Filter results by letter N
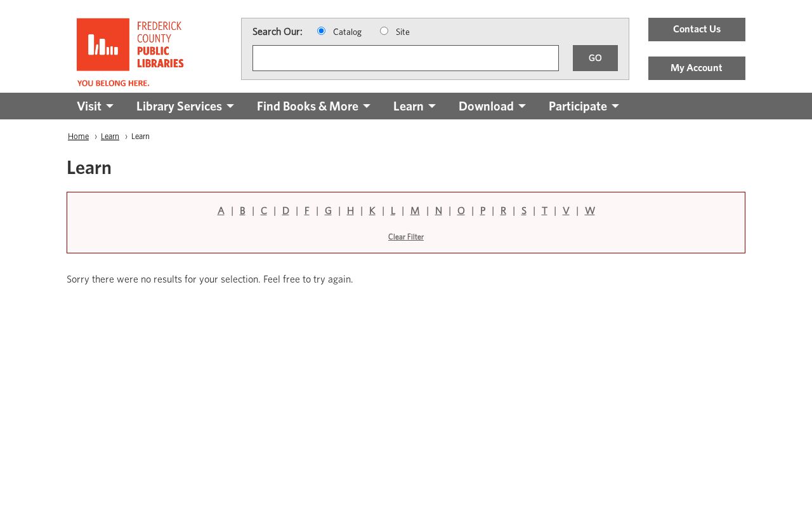The width and height of the screenshot is (812, 508). click(438, 211)
